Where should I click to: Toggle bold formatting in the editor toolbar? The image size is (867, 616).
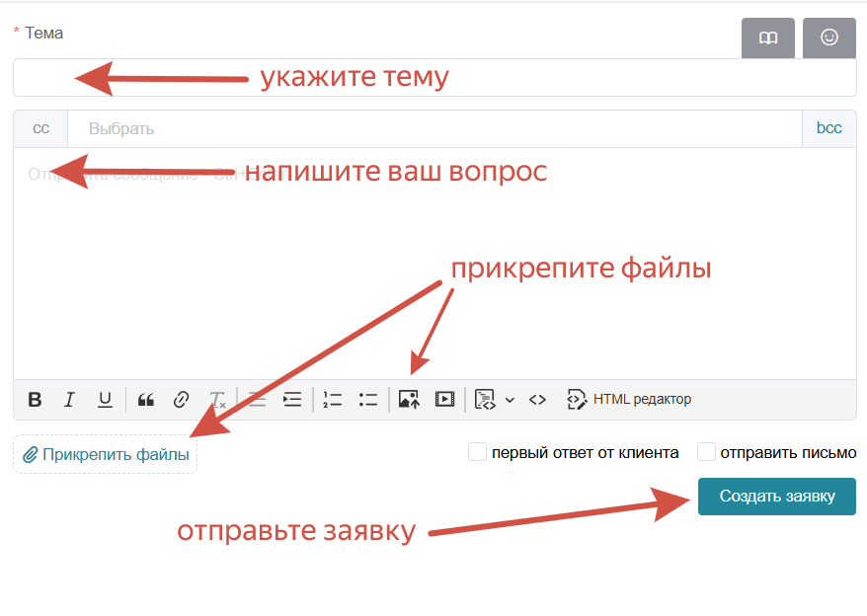point(35,399)
